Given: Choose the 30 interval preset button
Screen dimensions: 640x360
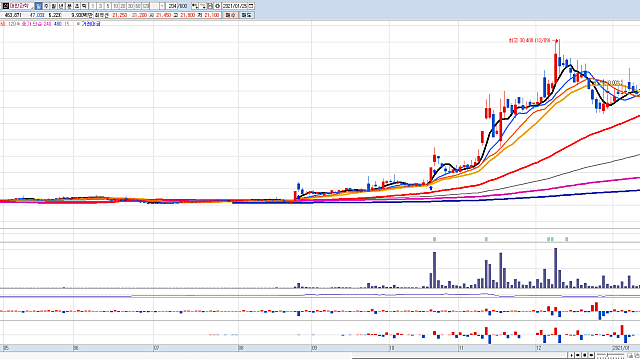Looking at the screenshot, I should point(131,6).
